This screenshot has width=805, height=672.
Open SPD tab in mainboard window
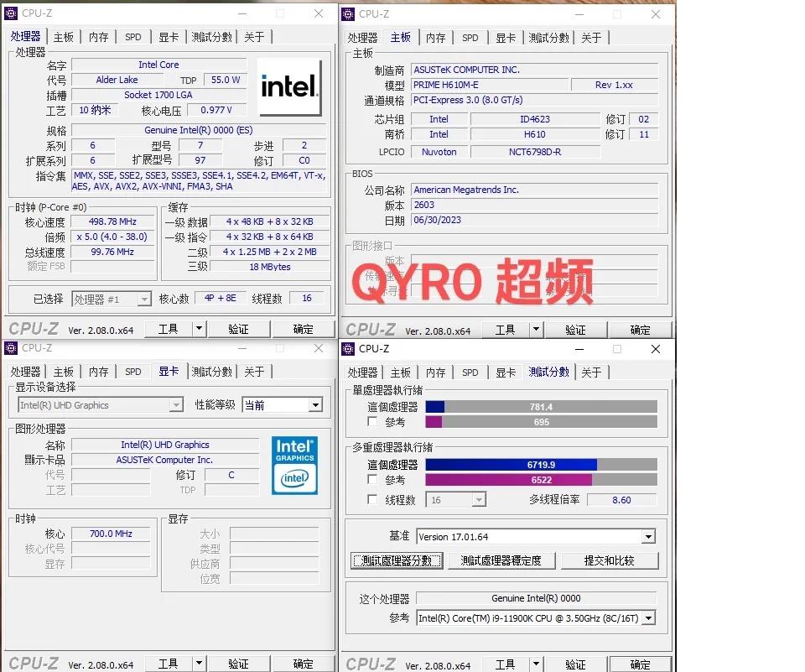point(470,38)
